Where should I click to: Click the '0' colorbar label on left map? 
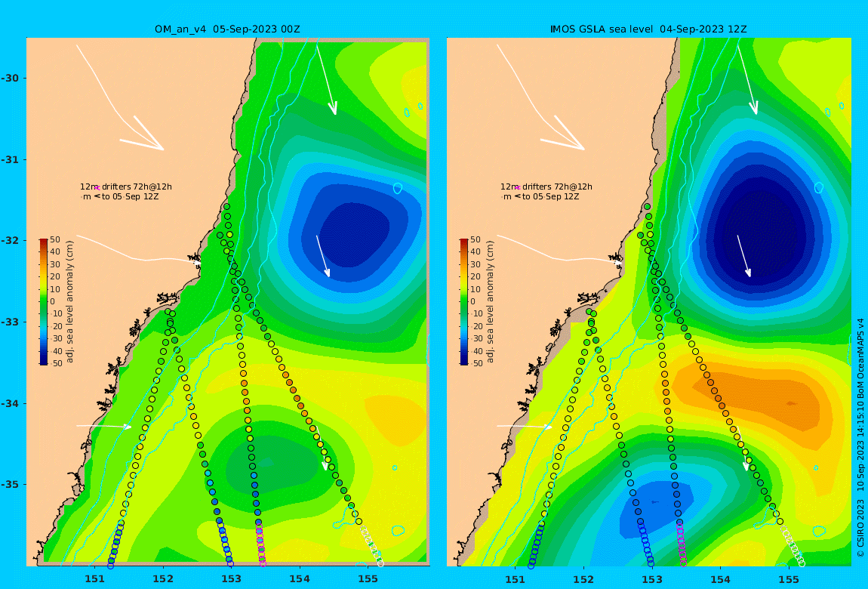tap(53, 302)
